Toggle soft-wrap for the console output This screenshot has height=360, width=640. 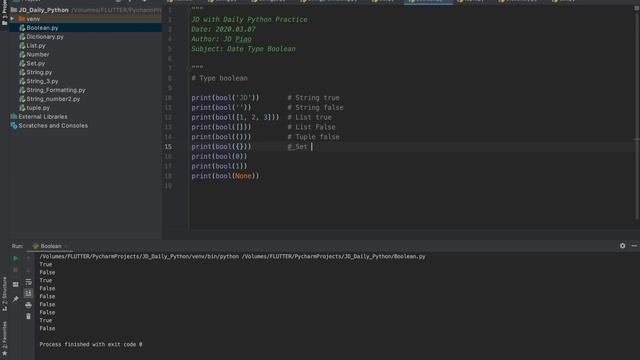tap(28, 282)
